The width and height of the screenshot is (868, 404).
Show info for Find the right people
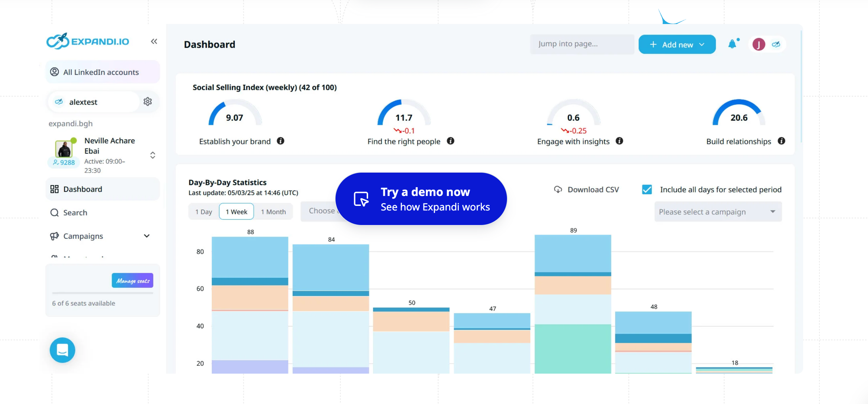click(x=450, y=141)
